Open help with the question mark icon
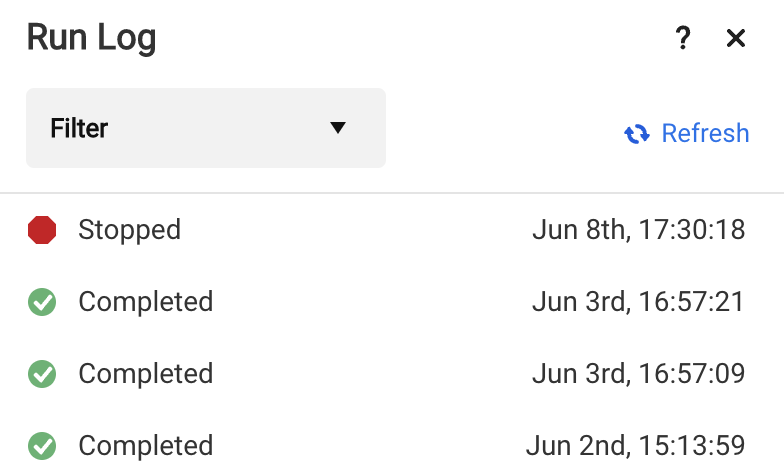This screenshot has height=470, width=784. (683, 39)
